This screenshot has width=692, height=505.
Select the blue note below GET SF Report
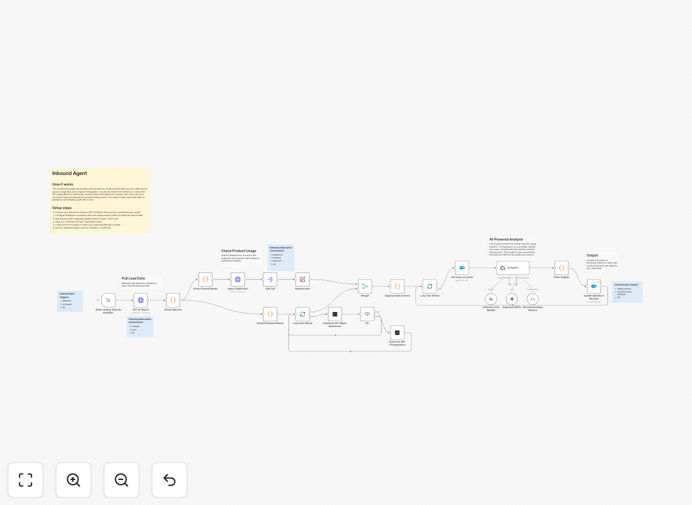140,327
